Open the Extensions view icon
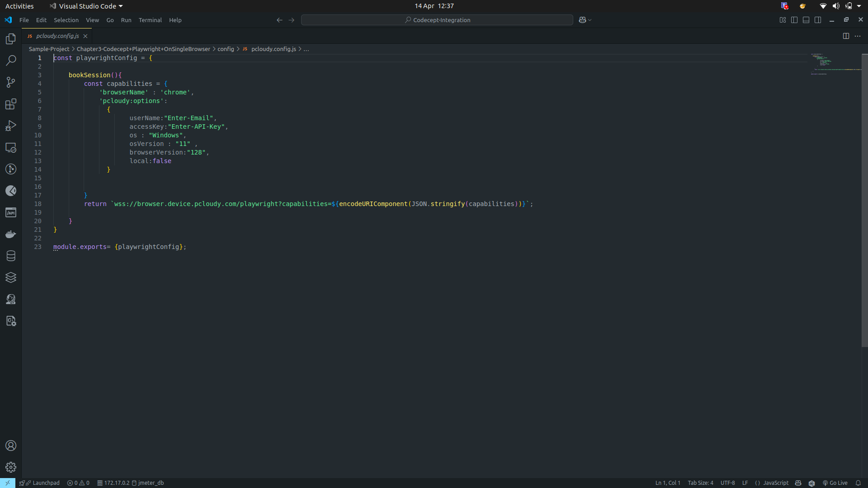The width and height of the screenshot is (868, 488). [x=11, y=104]
